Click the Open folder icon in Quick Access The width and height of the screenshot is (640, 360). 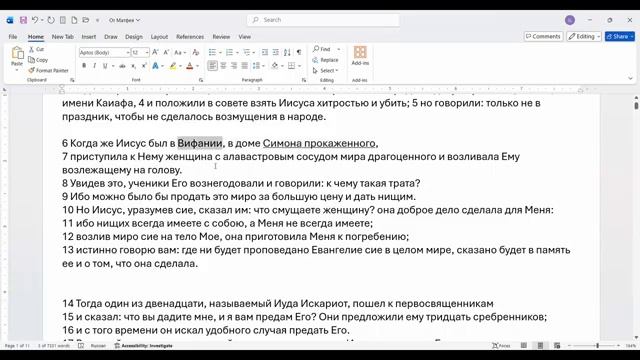[86, 20]
